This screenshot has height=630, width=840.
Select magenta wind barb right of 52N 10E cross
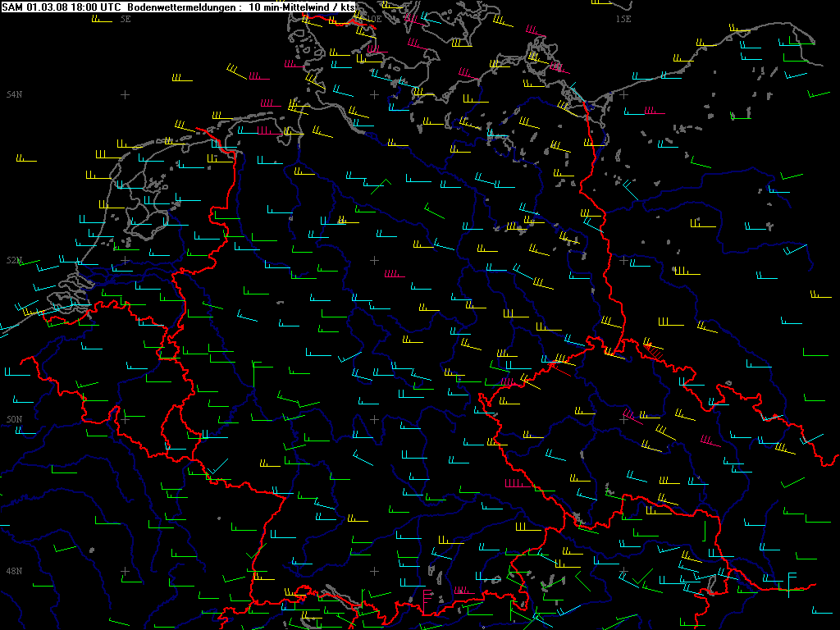point(395,275)
